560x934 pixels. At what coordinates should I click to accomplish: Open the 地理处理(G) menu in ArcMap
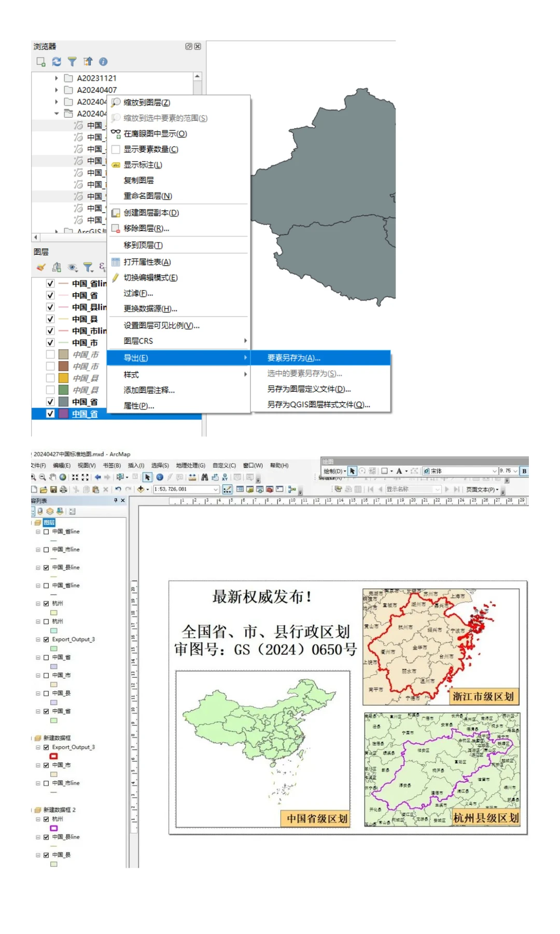[190, 465]
